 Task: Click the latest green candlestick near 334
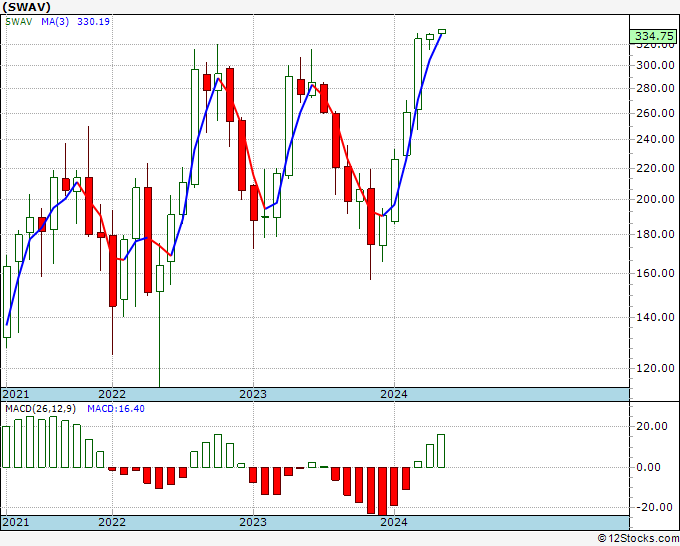coord(442,31)
